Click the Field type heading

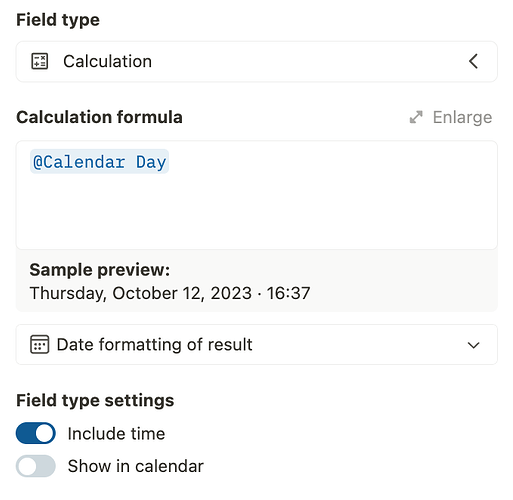(x=58, y=20)
